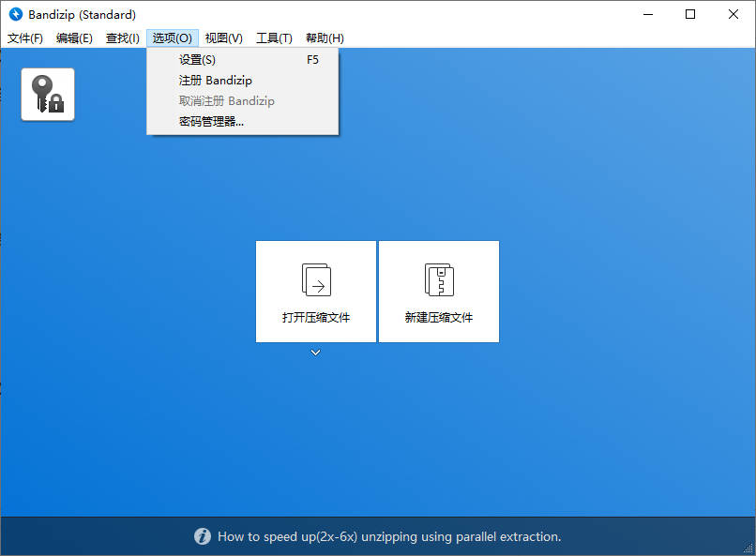This screenshot has width=756, height=556.
Task: Open the 文件(F) menu
Action: click(25, 38)
